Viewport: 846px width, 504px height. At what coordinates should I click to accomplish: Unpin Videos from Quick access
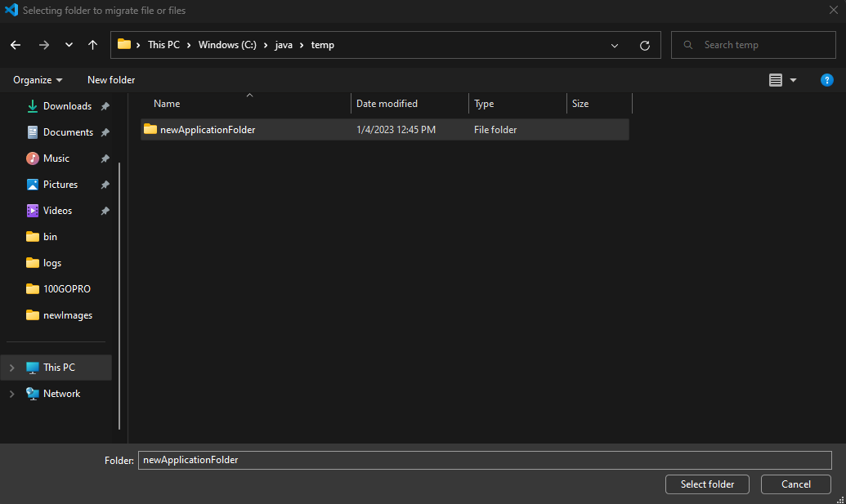click(105, 210)
